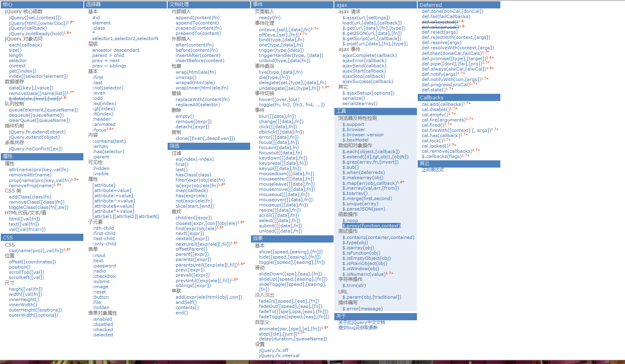Click outerWidth([options]) entry
This screenshot has width=625, height=364.
[x=33, y=315]
